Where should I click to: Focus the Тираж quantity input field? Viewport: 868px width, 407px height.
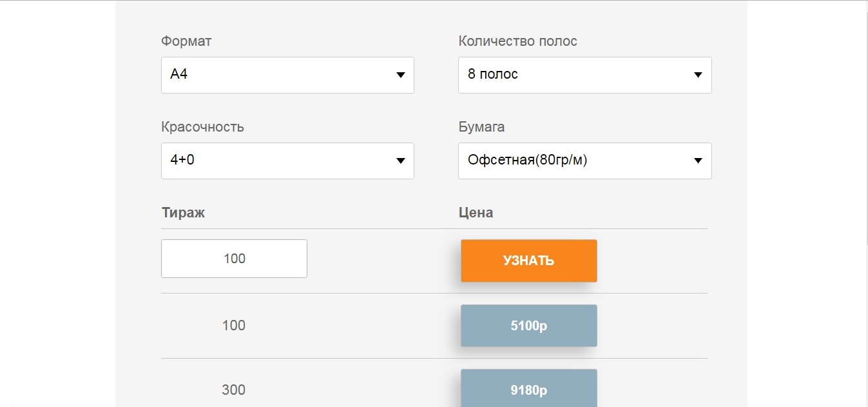point(234,259)
